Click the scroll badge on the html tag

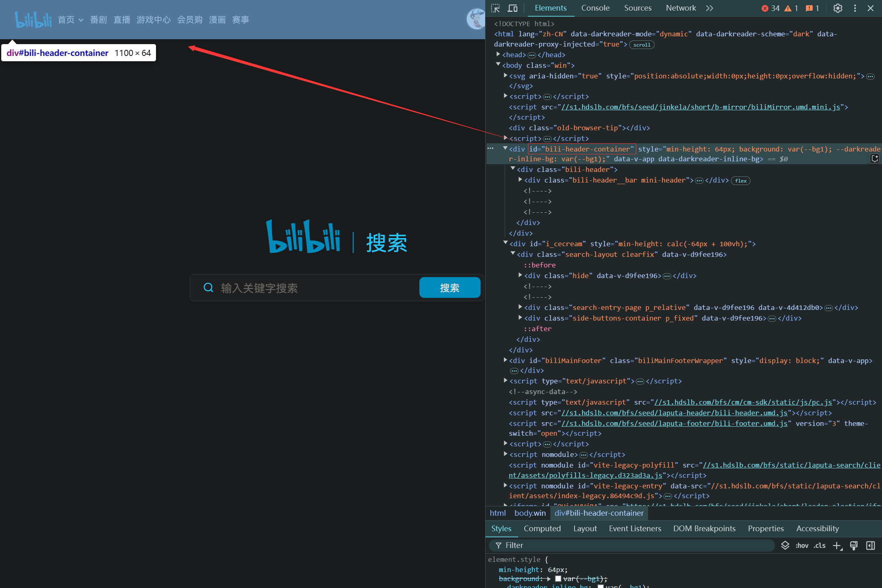pos(642,45)
